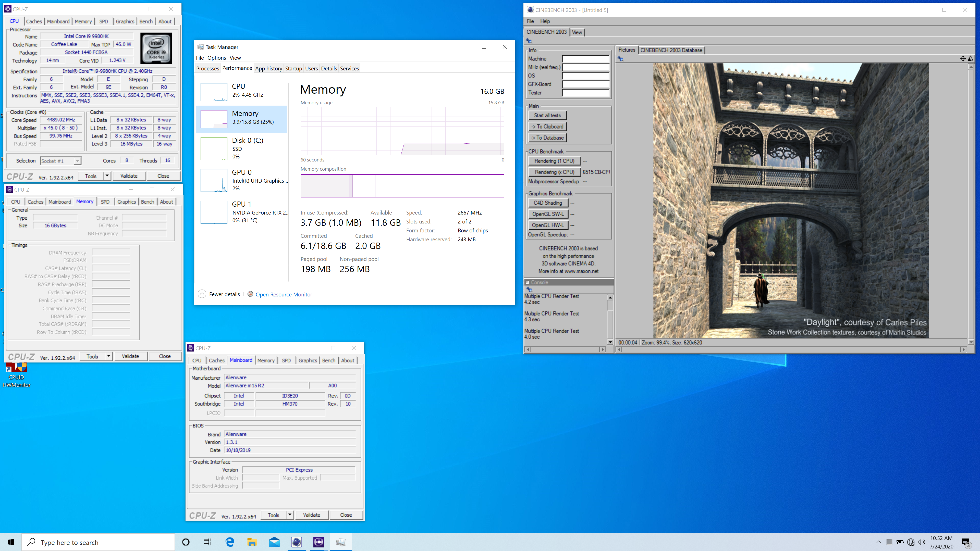The image size is (980, 551).
Task: Expand Tools arrow in CPU-Z Memory window
Action: point(109,356)
